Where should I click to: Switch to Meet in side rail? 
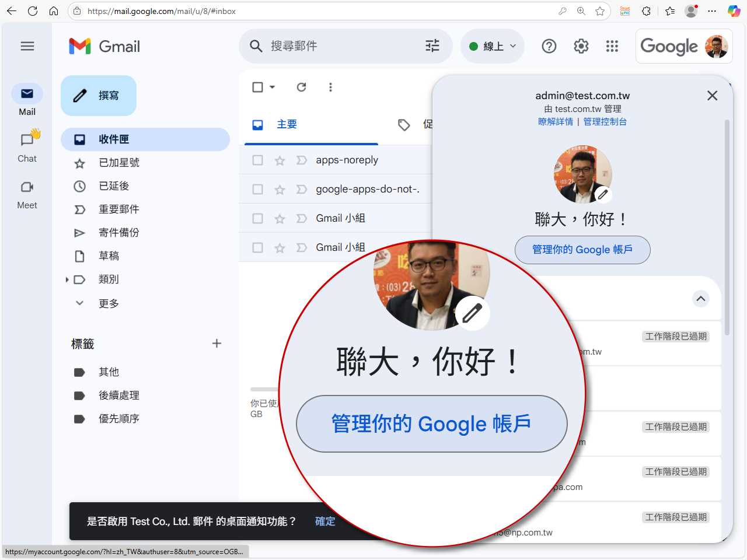pos(27,194)
